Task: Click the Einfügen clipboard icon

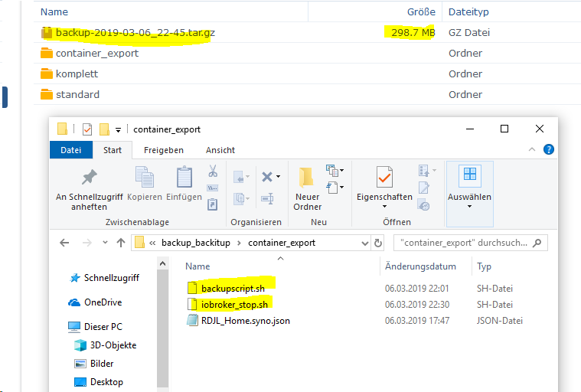Action: coord(184,177)
